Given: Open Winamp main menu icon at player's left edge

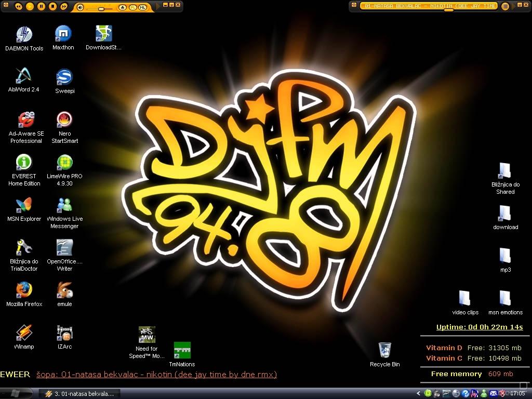Looking at the screenshot, I should click(x=5, y=4).
